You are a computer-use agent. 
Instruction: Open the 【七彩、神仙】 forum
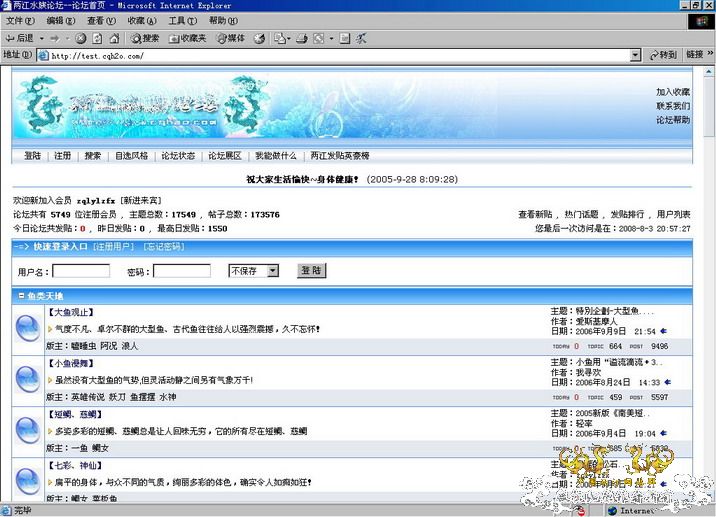(x=75, y=466)
